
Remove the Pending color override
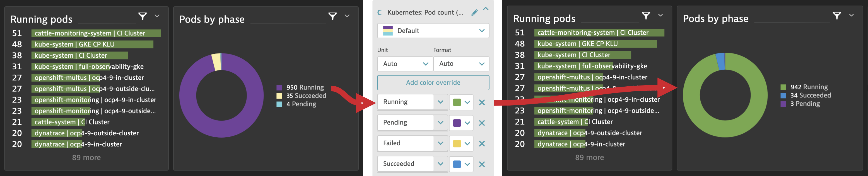(x=482, y=123)
